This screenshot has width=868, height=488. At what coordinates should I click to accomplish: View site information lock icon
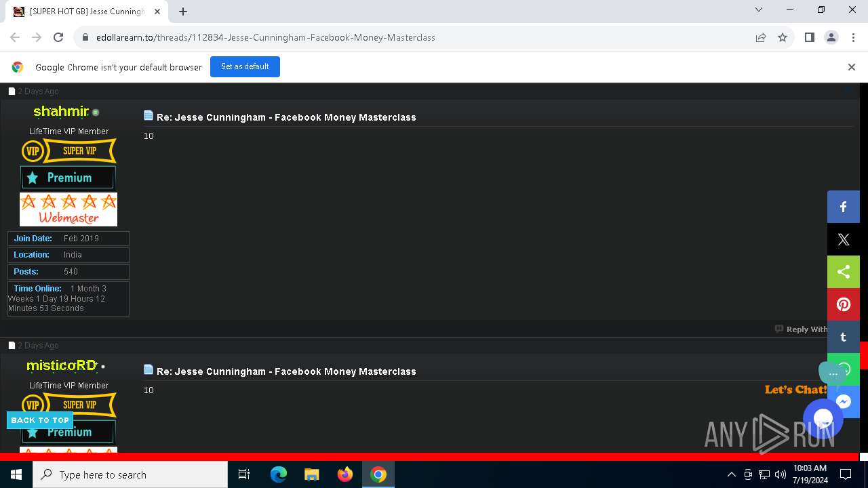click(85, 37)
